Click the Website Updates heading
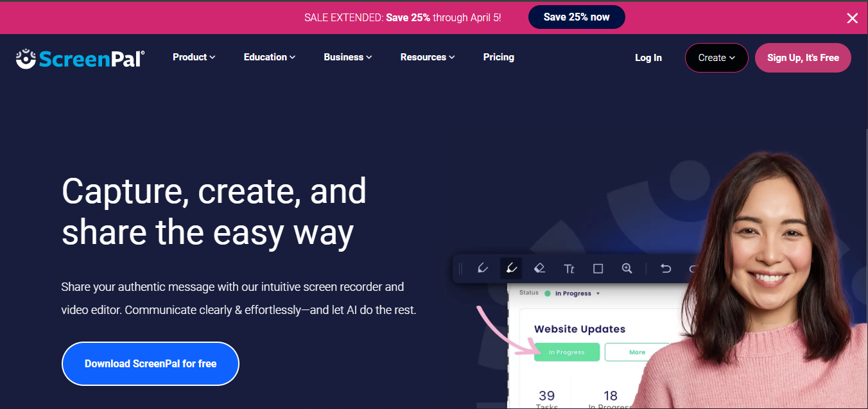The height and width of the screenshot is (409, 868). (580, 329)
